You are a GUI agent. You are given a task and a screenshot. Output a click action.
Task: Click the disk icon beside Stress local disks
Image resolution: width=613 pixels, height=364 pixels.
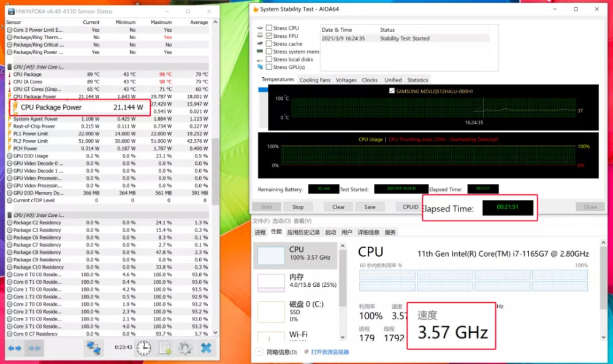click(x=260, y=59)
